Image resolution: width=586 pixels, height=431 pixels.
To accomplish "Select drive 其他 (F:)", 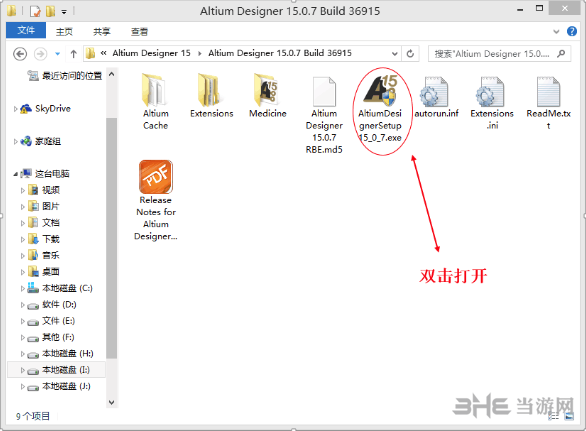I will [52, 337].
